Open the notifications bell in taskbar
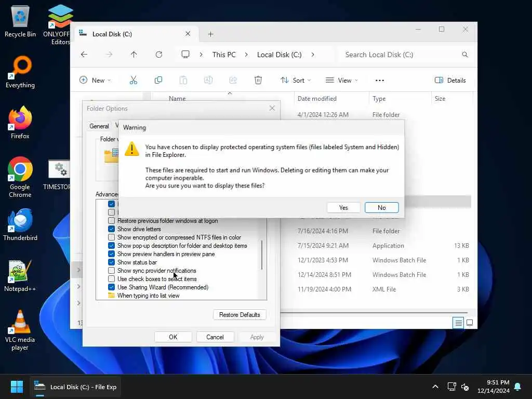Image resolution: width=532 pixels, height=399 pixels. pyautogui.click(x=518, y=387)
